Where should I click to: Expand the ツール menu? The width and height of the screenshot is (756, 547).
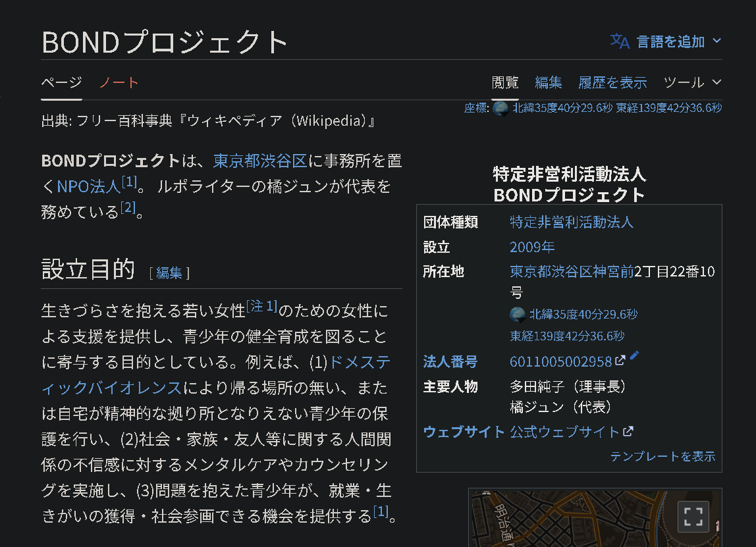click(x=692, y=82)
